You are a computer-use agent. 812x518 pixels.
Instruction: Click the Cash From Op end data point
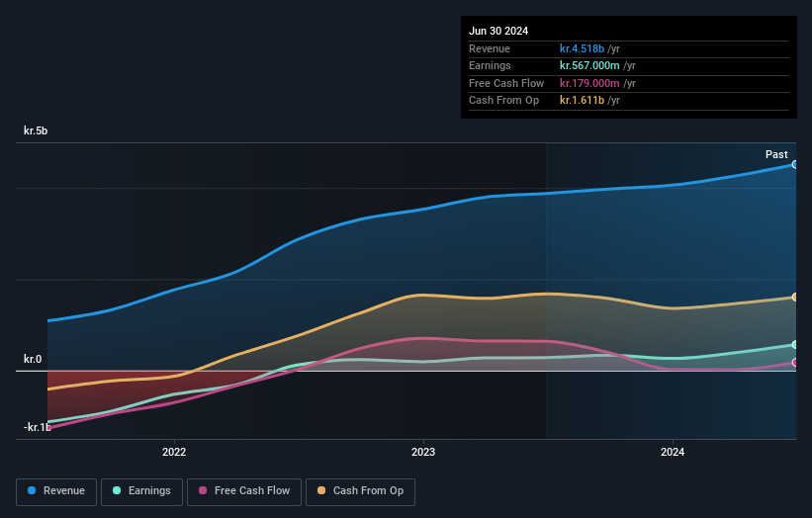(x=794, y=297)
